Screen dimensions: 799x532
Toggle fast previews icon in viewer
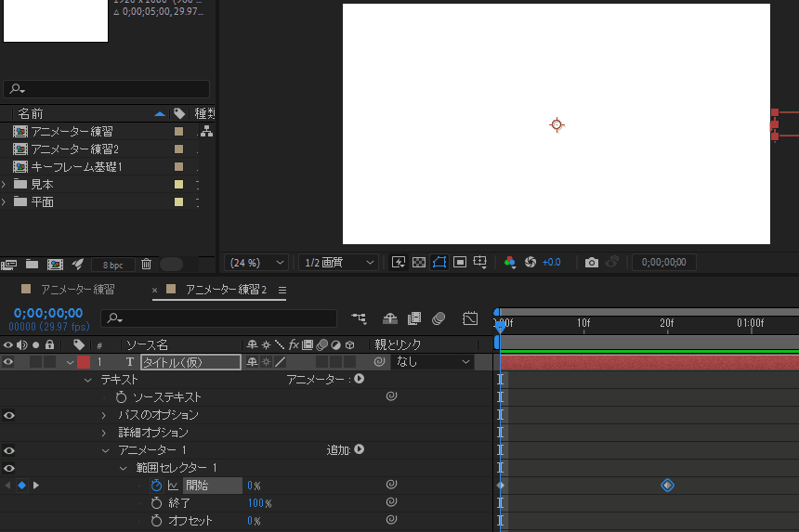pyautogui.click(x=399, y=262)
